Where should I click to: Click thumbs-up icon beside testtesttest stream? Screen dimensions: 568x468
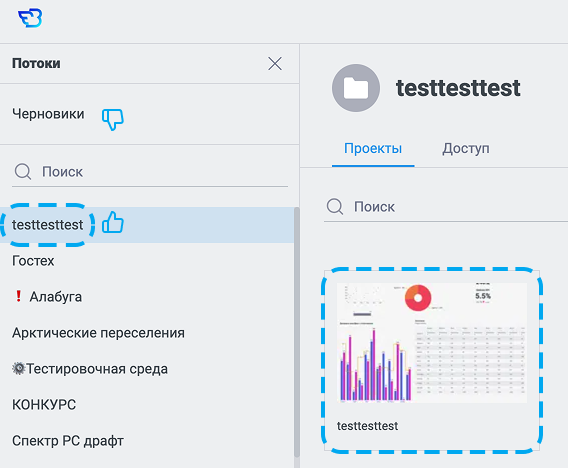pyautogui.click(x=113, y=222)
